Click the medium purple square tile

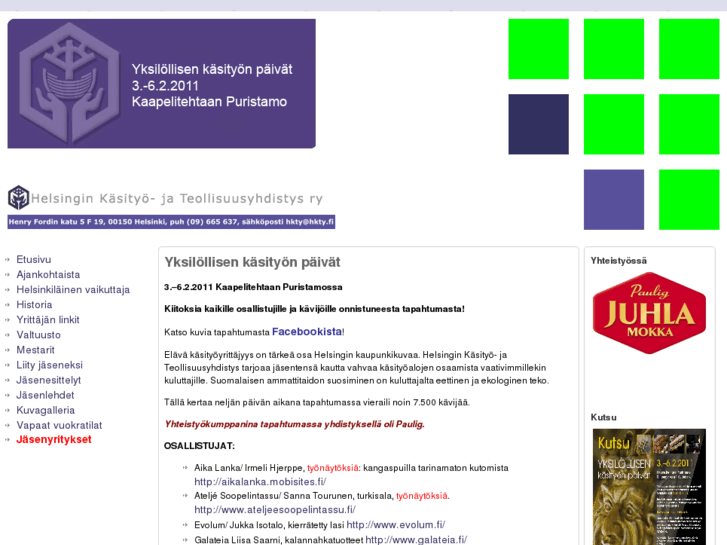pyautogui.click(x=614, y=199)
